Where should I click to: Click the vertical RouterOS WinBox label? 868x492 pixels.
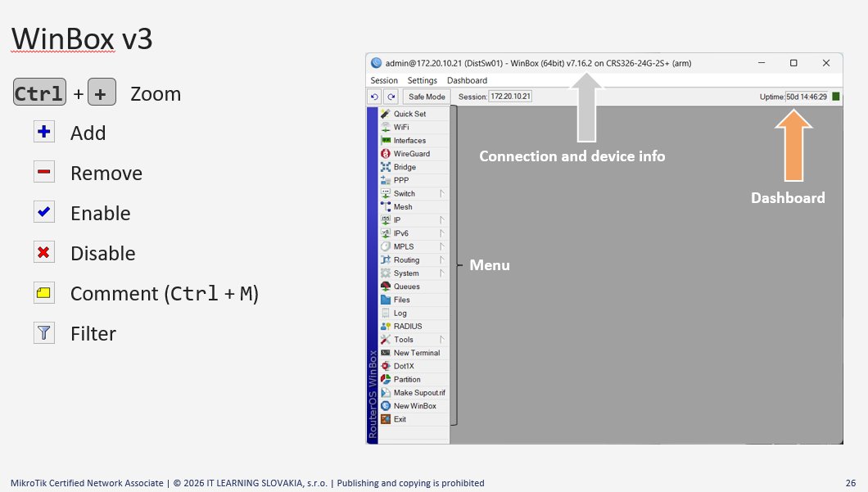[x=373, y=394]
